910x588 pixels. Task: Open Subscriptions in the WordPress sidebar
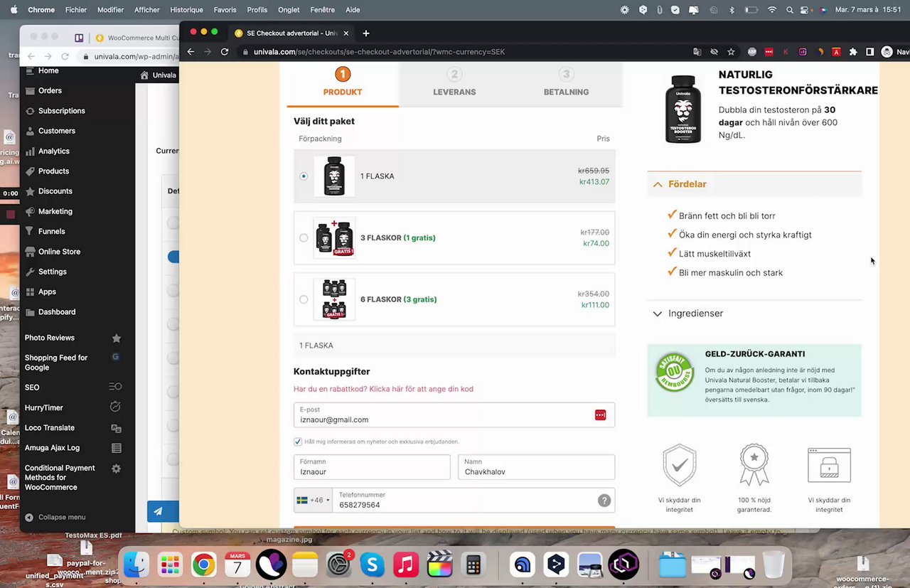61,111
